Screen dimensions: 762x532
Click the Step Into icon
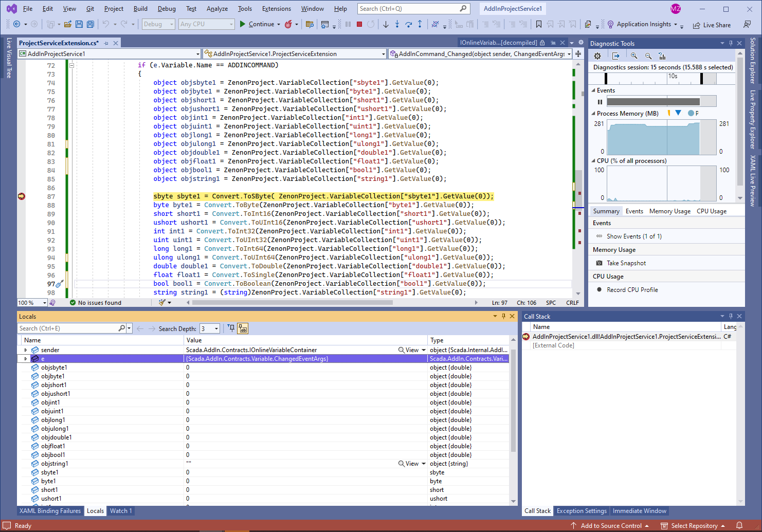[x=397, y=24]
